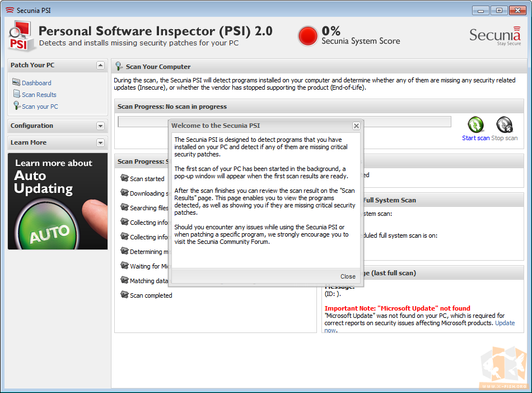Viewport: 532px width, 393px height.
Task: Click the Update now link
Action: (x=505, y=323)
